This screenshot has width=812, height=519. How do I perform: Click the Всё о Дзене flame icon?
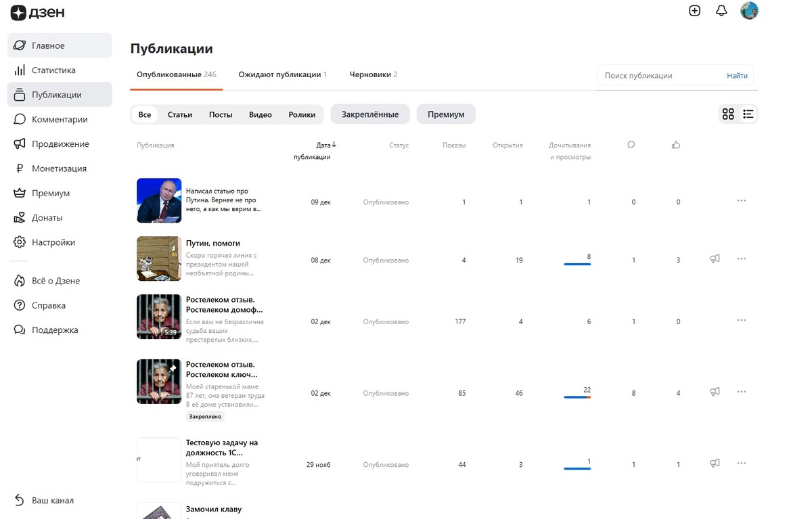click(x=20, y=281)
